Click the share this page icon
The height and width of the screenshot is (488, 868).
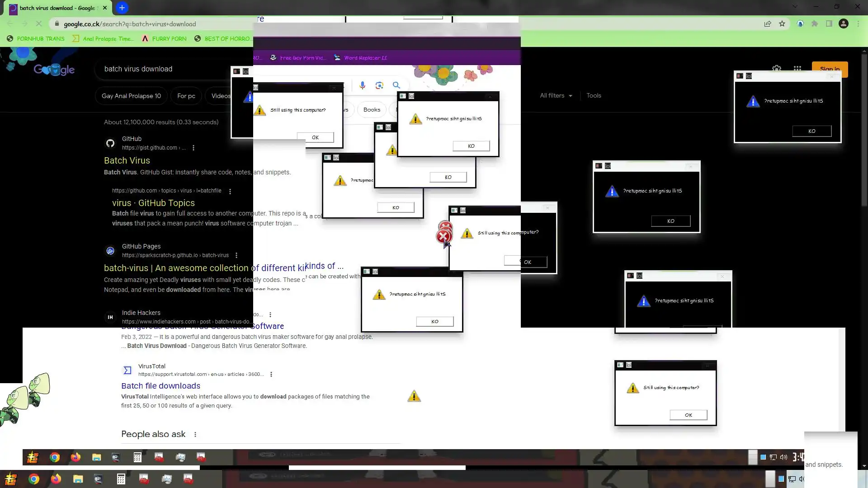[x=768, y=24]
